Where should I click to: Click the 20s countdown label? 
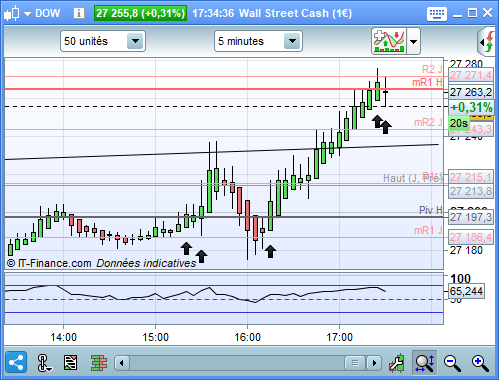coord(459,123)
